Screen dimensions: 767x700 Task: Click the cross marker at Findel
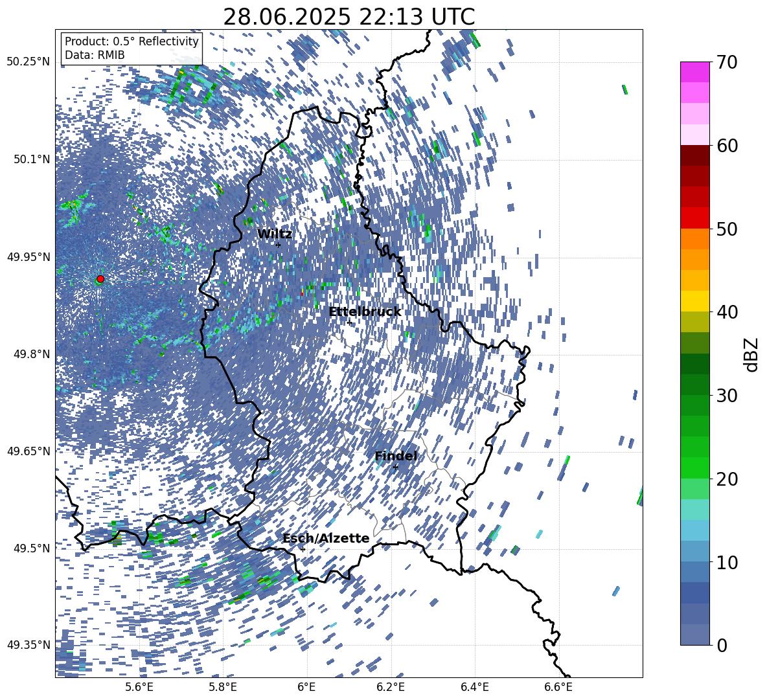click(395, 468)
